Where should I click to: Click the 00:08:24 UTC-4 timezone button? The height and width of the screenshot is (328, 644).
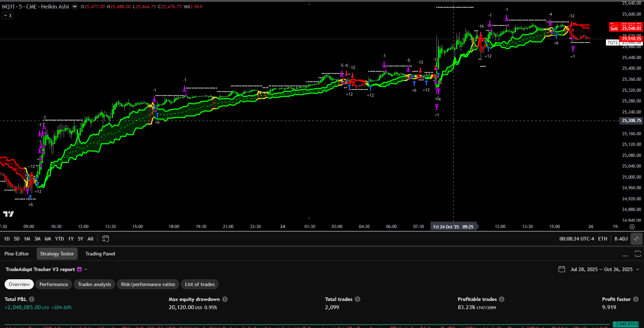click(x=576, y=239)
